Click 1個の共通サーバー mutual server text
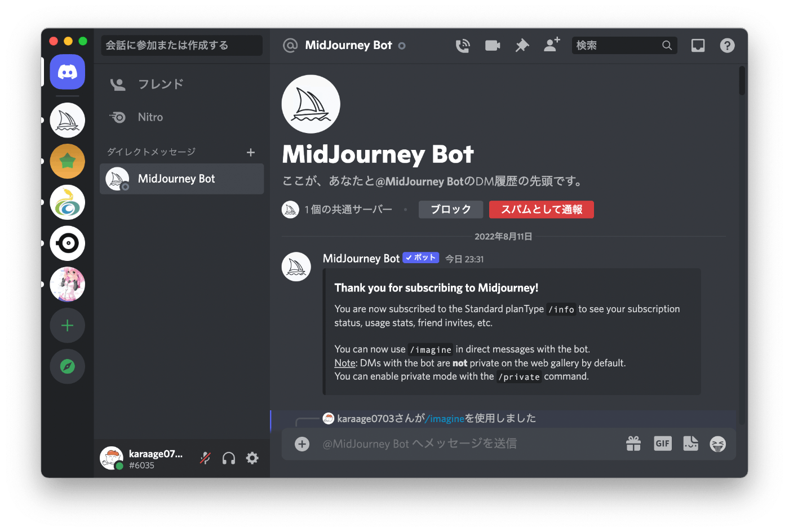789x532 pixels. click(x=349, y=210)
